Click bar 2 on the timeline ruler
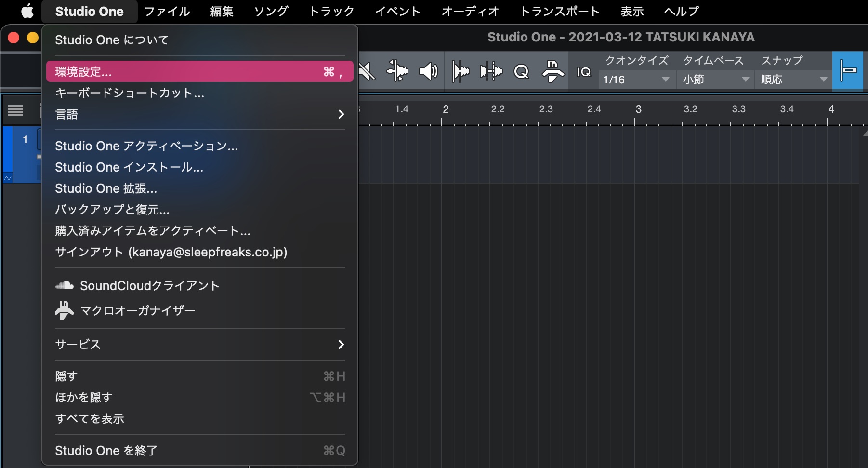 (x=446, y=109)
